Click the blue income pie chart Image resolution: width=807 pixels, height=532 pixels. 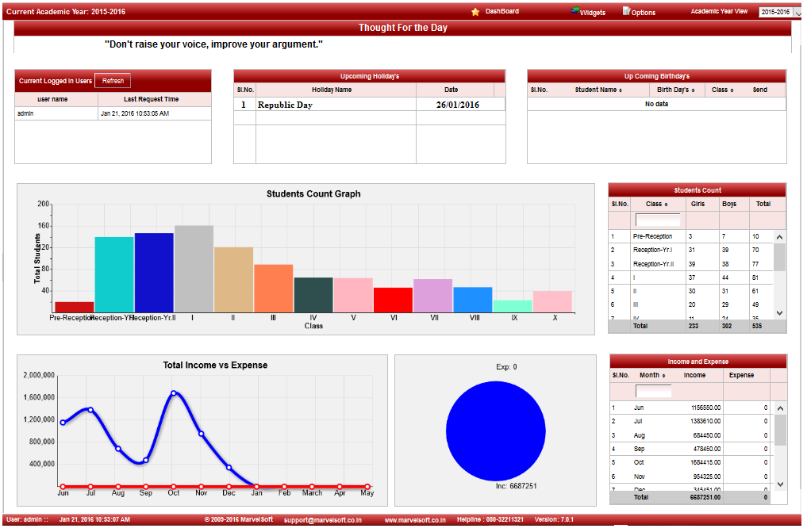(x=495, y=430)
